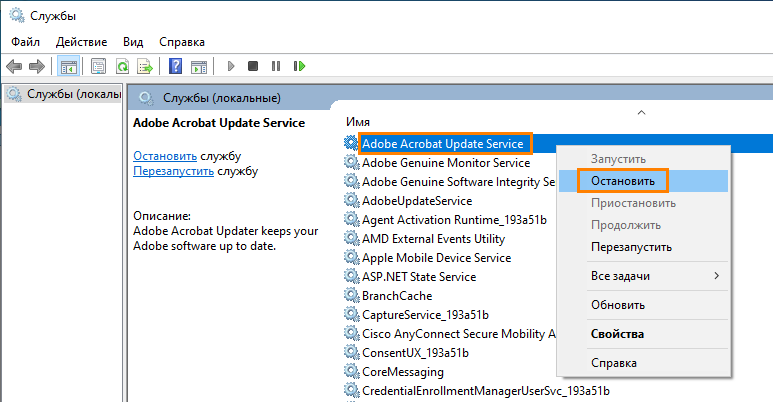Select the CaptureService_193a51b row
Image resolution: width=773 pixels, height=402 pixels.
tap(425, 314)
